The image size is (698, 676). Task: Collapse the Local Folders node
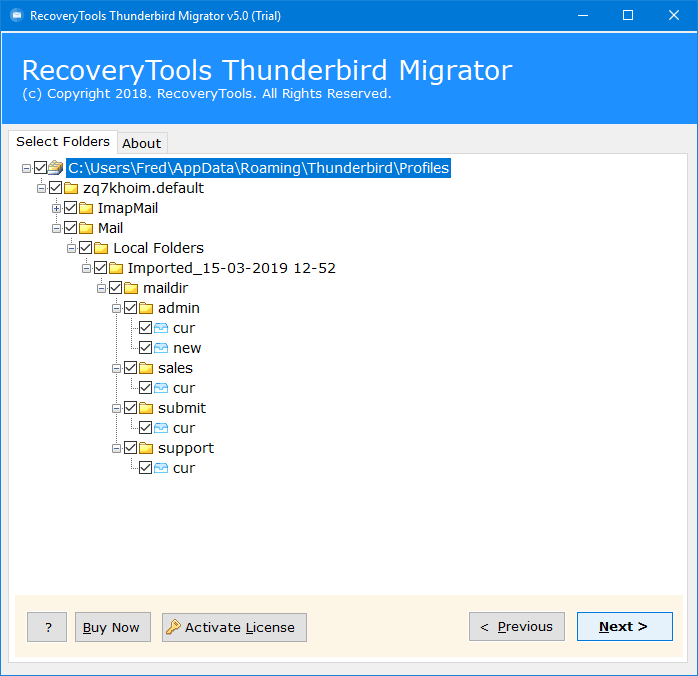pyautogui.click(x=72, y=248)
